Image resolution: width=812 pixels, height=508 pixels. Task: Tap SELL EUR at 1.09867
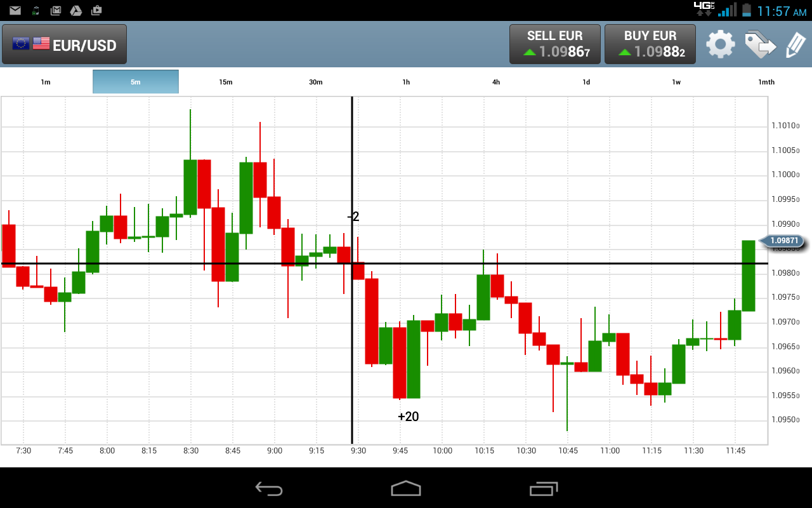point(554,44)
